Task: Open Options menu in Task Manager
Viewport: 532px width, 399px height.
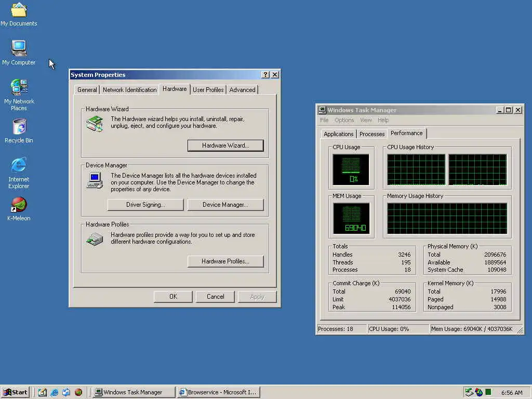Action: (x=344, y=120)
